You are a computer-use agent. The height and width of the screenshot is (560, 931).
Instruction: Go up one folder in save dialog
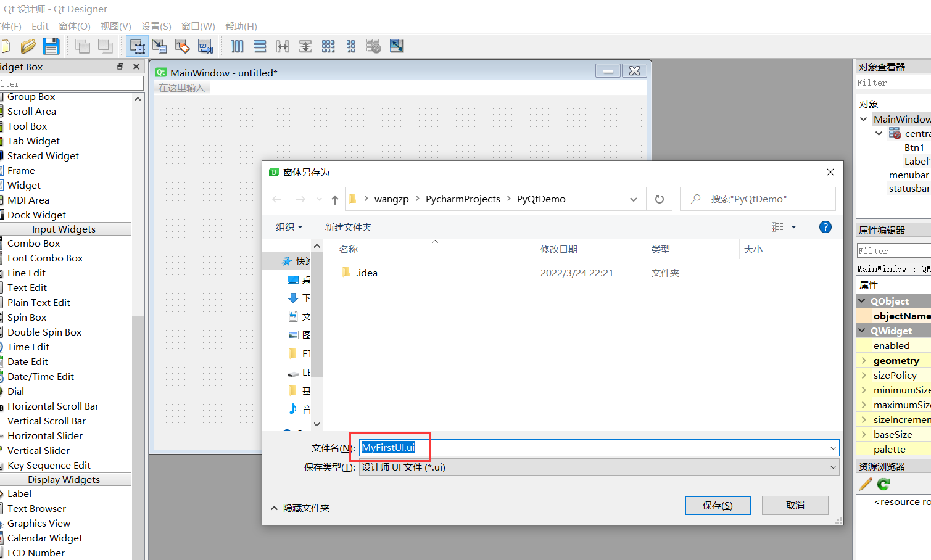335,199
